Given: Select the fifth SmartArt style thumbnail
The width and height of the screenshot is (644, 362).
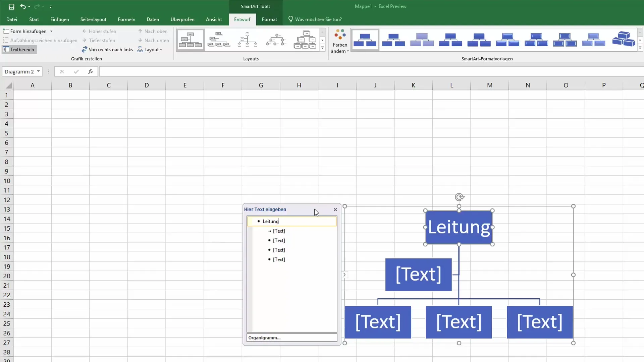Looking at the screenshot, I should tap(479, 40).
